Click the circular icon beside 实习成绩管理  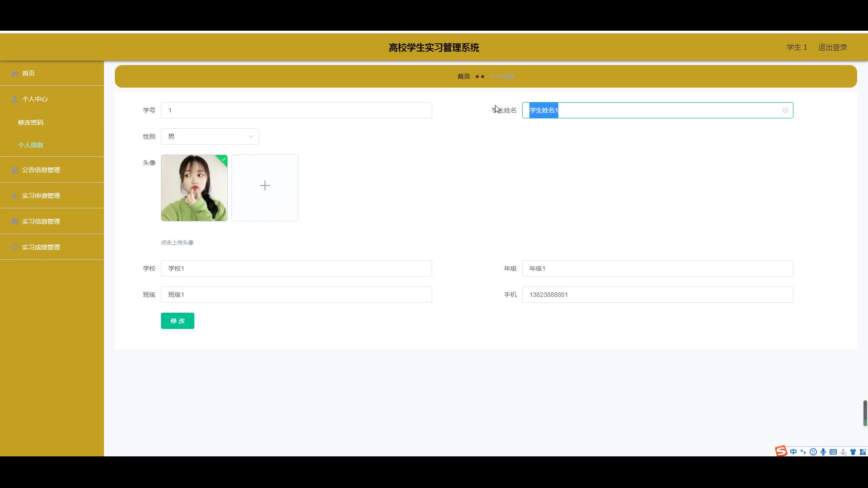tap(14, 247)
